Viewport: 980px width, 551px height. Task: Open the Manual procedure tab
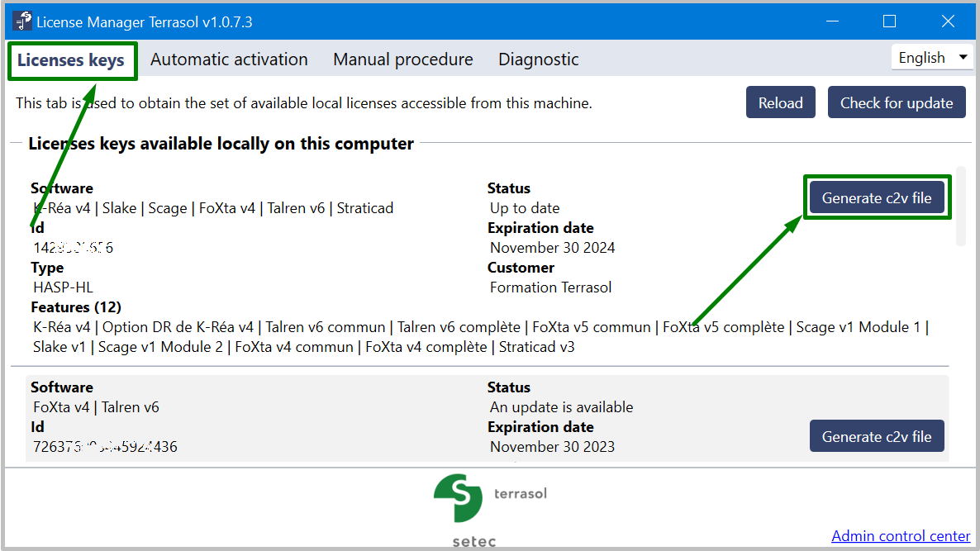[403, 59]
